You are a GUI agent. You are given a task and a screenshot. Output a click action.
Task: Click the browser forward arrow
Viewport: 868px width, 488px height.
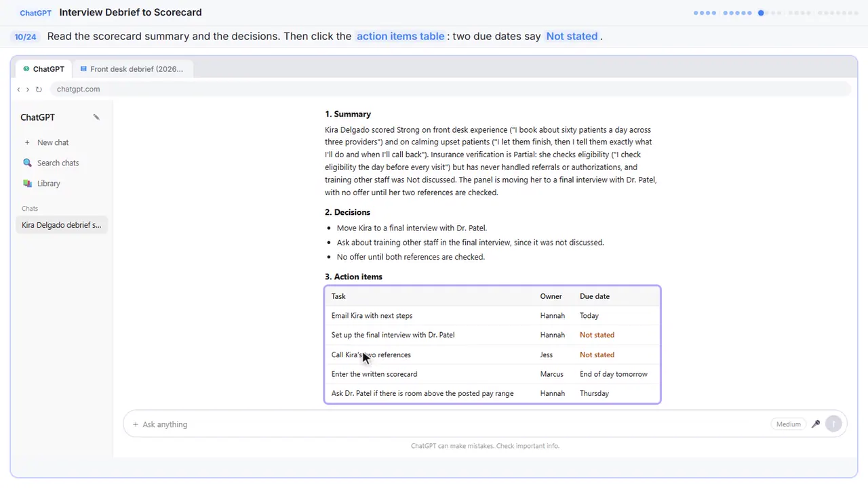tap(28, 89)
